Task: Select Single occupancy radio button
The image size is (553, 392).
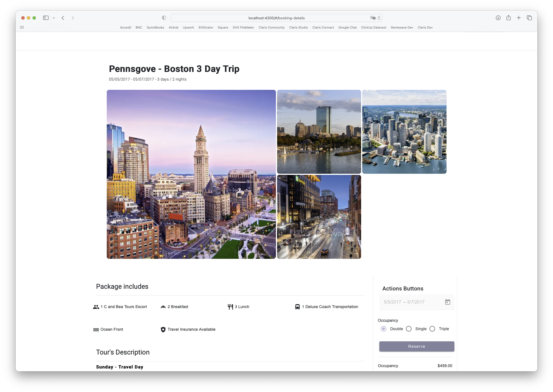Action: [x=409, y=329]
